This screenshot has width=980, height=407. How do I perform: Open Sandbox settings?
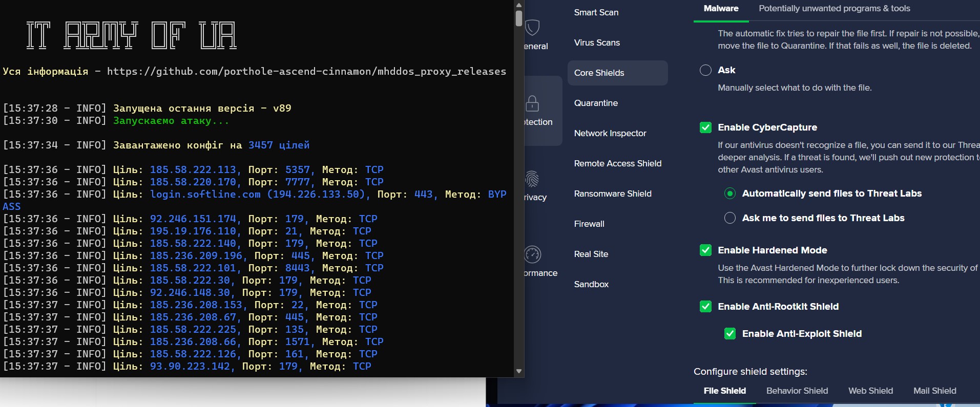[x=591, y=284]
